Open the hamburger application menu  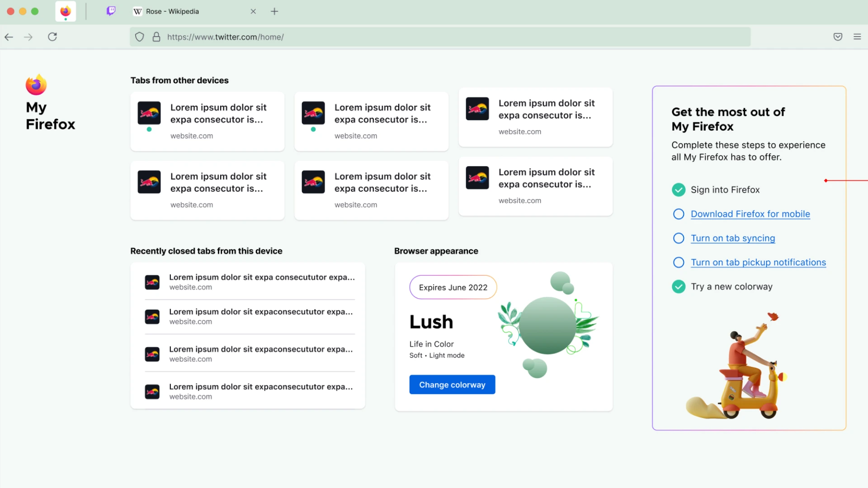857,37
